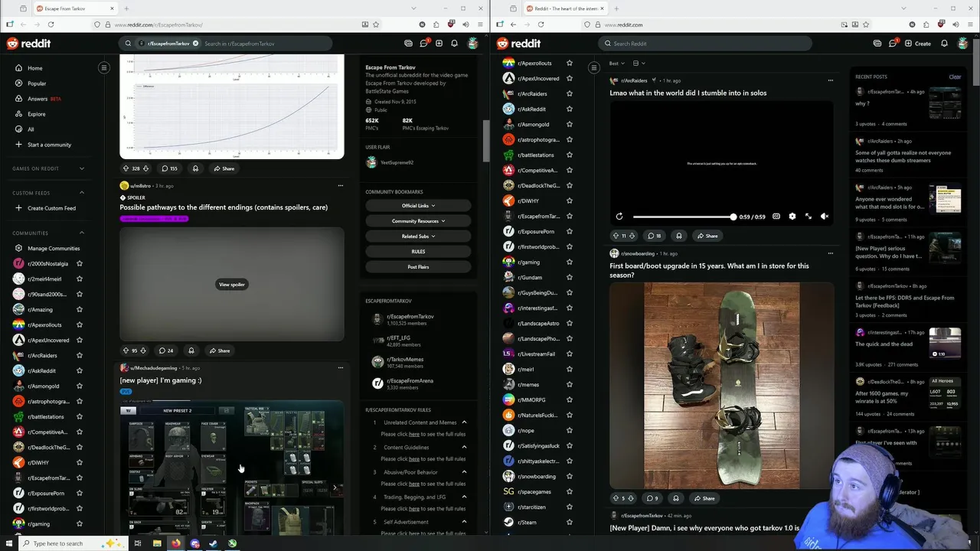Viewport: 980px width, 551px height.
Task: Expand Related Subs dropdown
Action: coord(418,236)
